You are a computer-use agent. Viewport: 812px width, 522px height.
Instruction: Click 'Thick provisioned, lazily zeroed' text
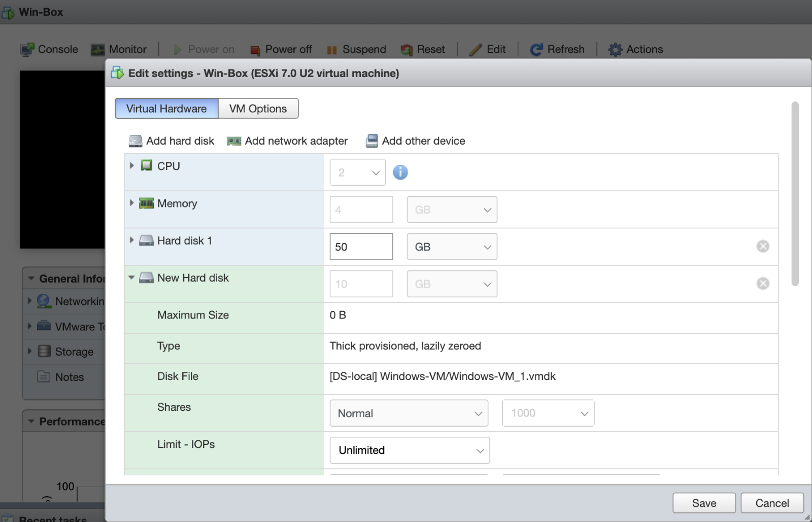[405, 346]
